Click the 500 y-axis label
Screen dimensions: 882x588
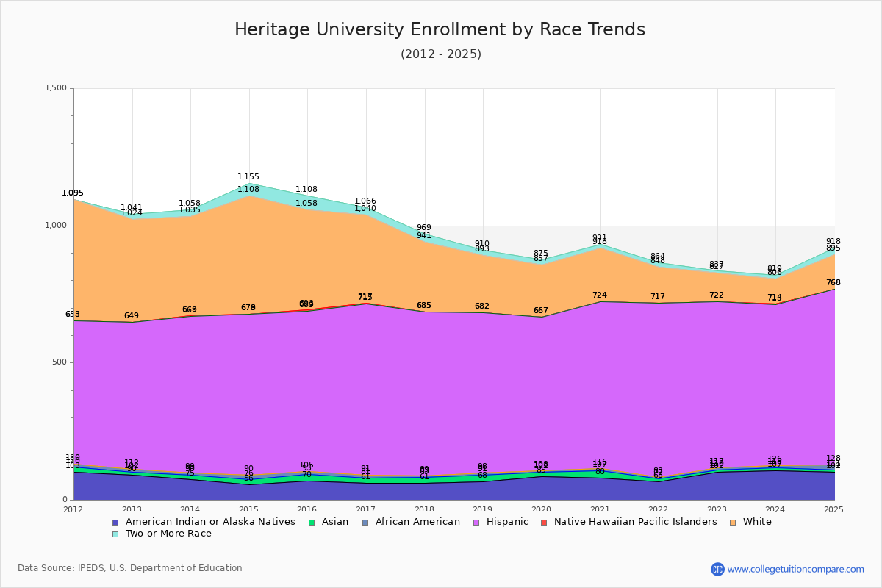pos(60,362)
